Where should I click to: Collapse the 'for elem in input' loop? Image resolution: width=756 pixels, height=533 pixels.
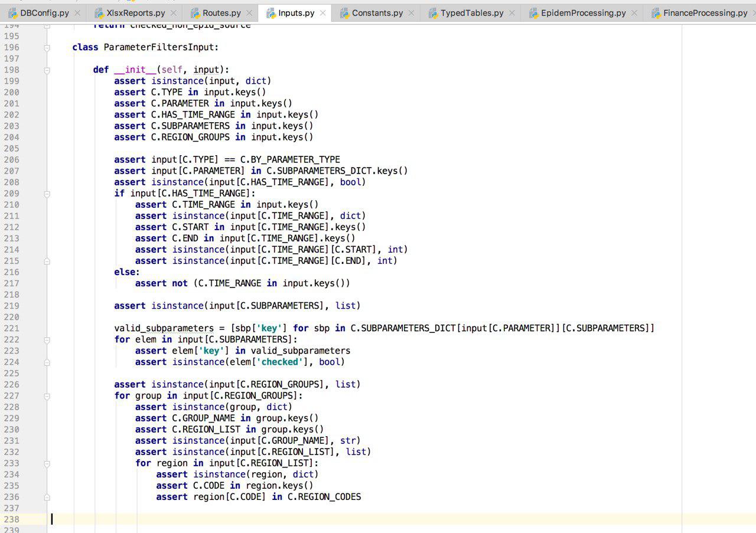point(47,339)
